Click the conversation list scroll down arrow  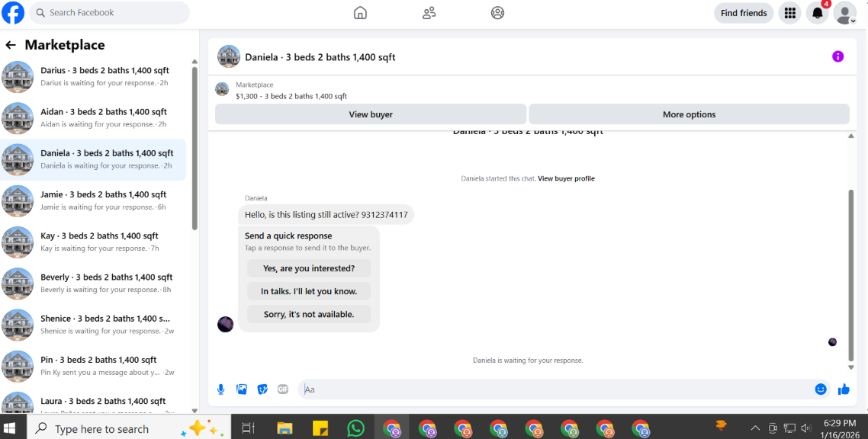pos(194,410)
